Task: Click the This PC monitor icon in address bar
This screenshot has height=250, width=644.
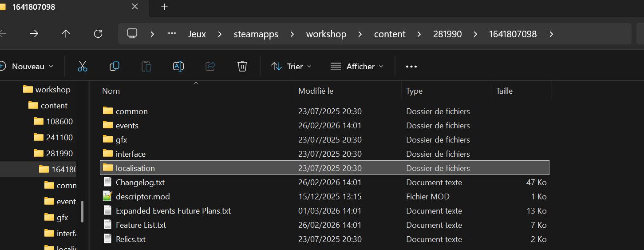Action: [x=132, y=34]
